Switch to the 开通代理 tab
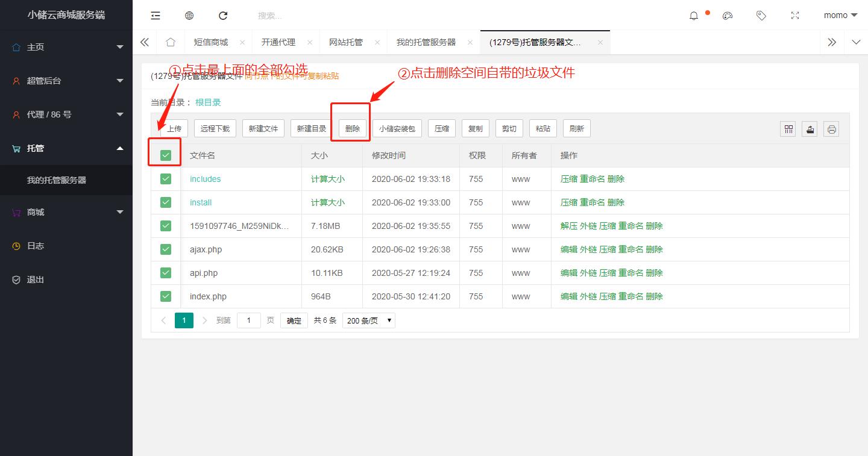The image size is (868, 456). 278,42
